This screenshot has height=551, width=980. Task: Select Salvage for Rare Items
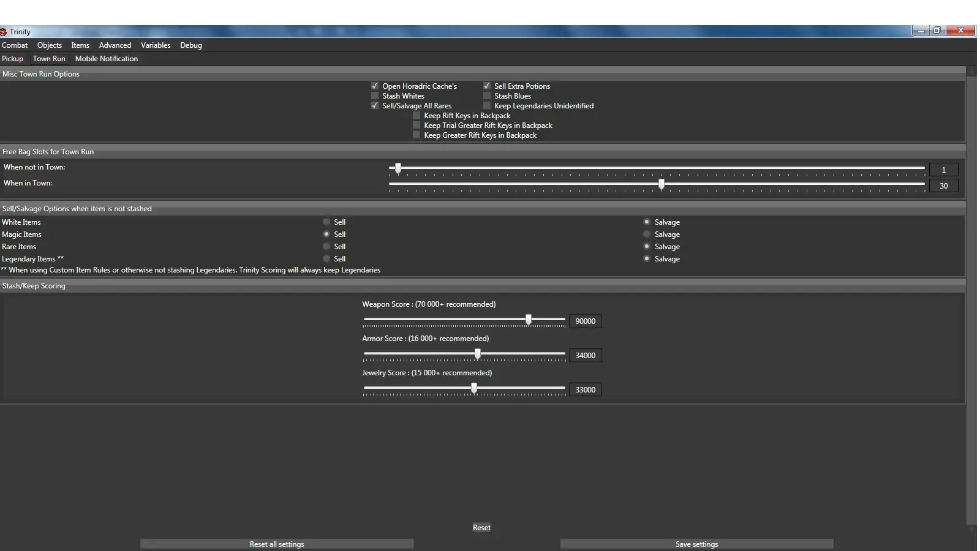[x=647, y=247]
